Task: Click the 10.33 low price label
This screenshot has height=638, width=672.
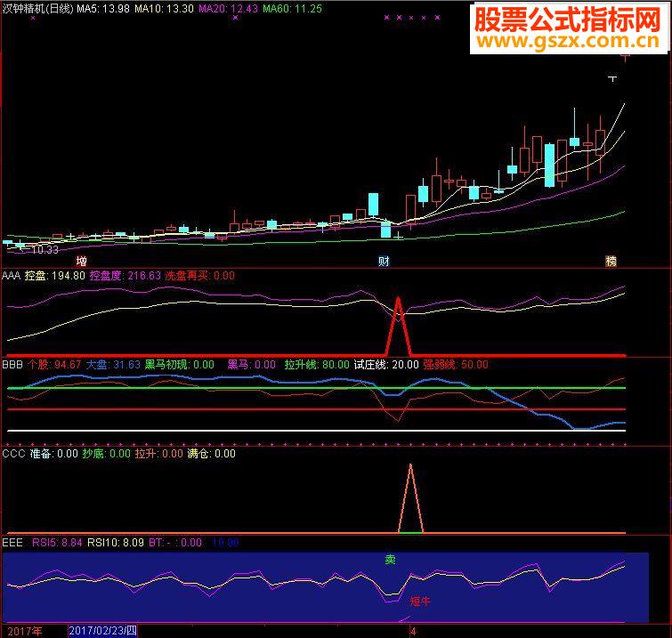Action: 45,250
